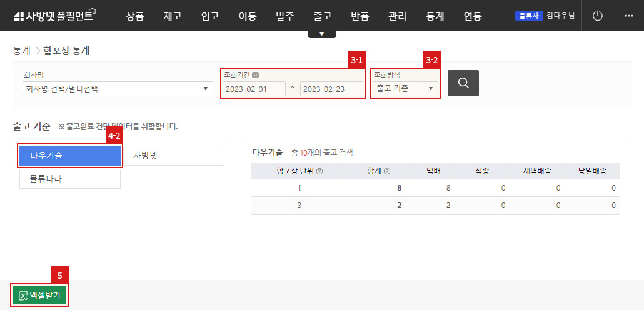
Task: Click the 직송 column header
Action: 482,171
